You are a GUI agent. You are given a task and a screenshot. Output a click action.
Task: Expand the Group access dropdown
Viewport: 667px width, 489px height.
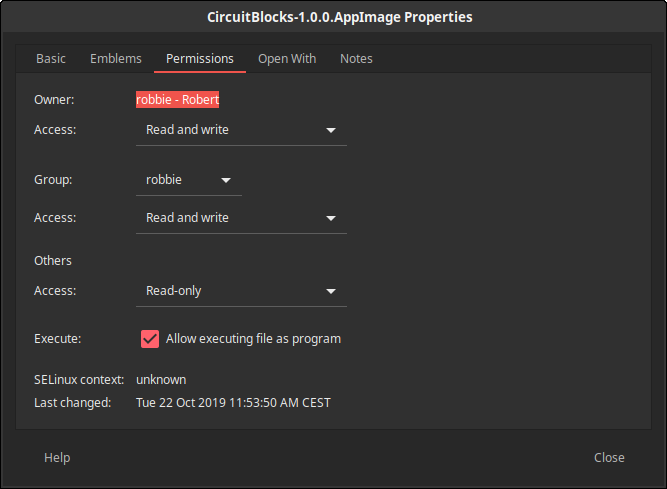coord(241,218)
